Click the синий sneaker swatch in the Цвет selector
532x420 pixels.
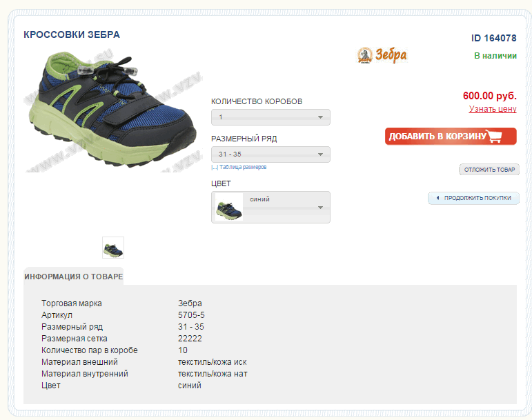(229, 207)
